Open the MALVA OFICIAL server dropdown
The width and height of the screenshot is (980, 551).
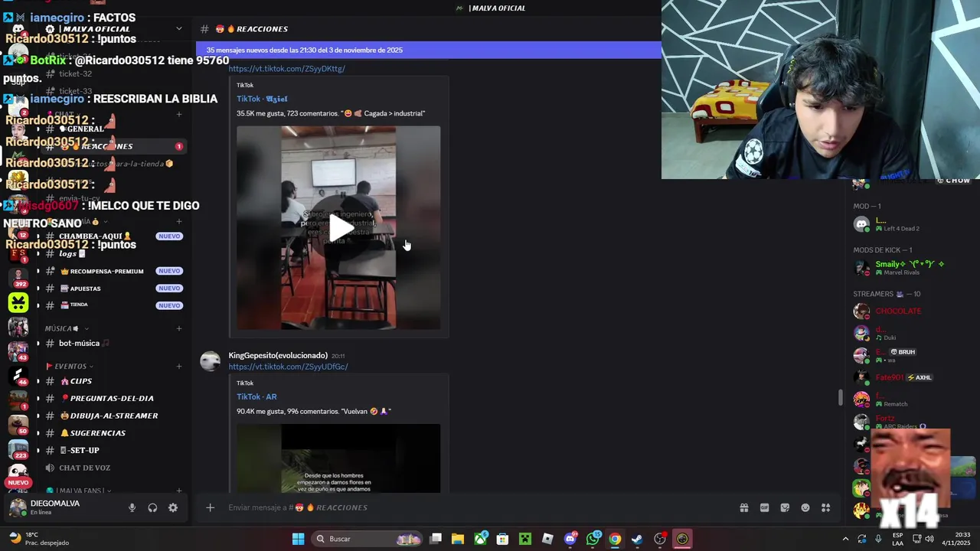click(178, 28)
